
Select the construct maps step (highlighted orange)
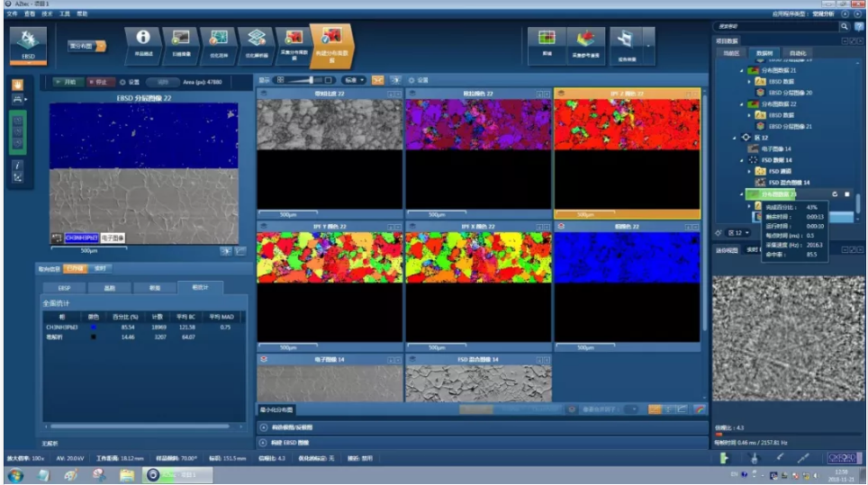tap(331, 44)
